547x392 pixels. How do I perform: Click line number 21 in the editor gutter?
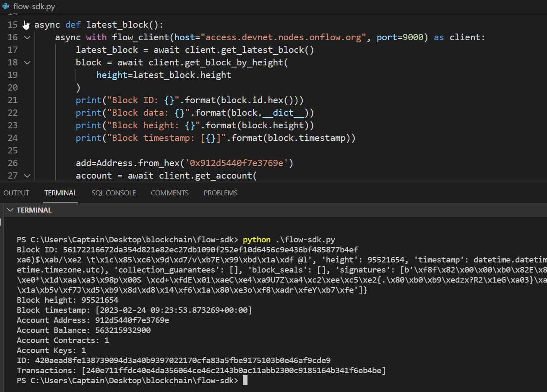13,100
